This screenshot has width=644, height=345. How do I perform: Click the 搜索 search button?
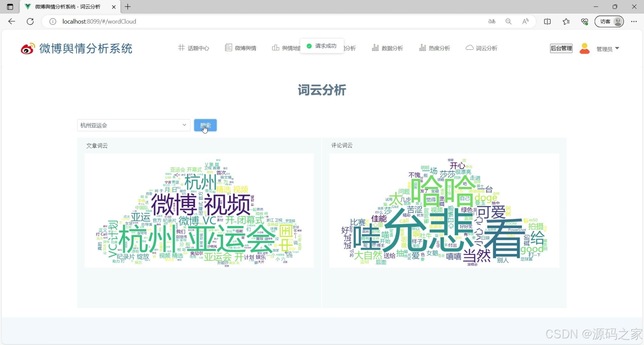205,125
